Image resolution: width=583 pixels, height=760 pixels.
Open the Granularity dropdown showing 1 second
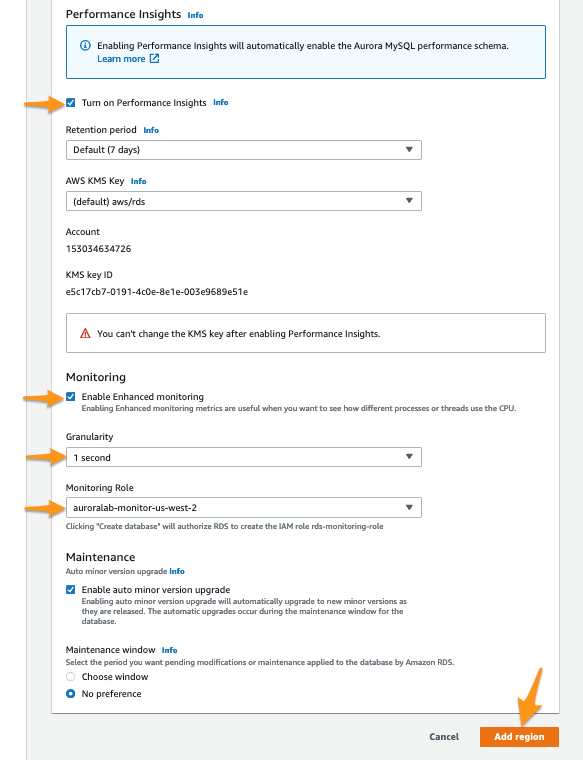click(244, 457)
